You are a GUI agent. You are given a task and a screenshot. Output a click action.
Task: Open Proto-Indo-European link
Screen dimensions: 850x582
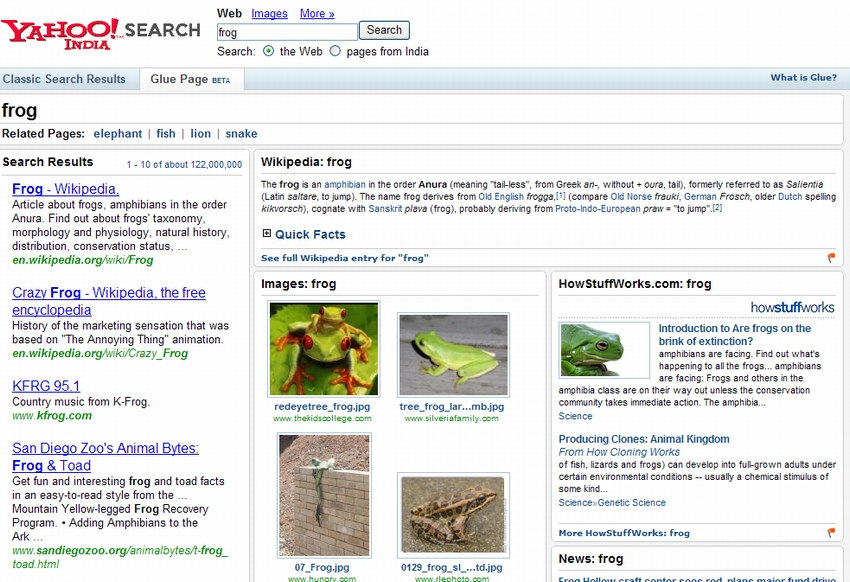pyautogui.click(x=597, y=209)
